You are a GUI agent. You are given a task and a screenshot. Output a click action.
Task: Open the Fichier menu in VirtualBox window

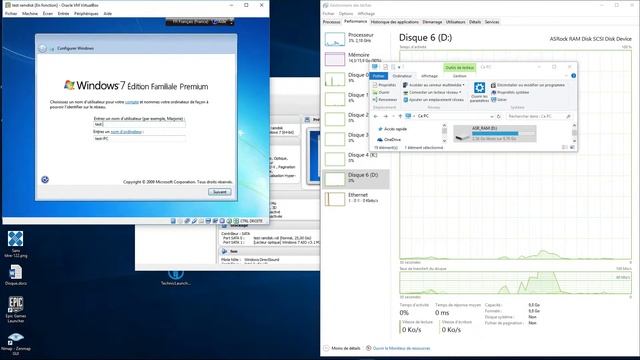coord(11,13)
